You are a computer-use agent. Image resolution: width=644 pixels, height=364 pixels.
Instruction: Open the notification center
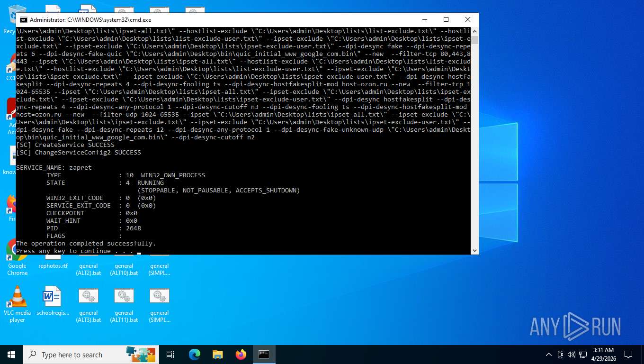tap(628, 355)
